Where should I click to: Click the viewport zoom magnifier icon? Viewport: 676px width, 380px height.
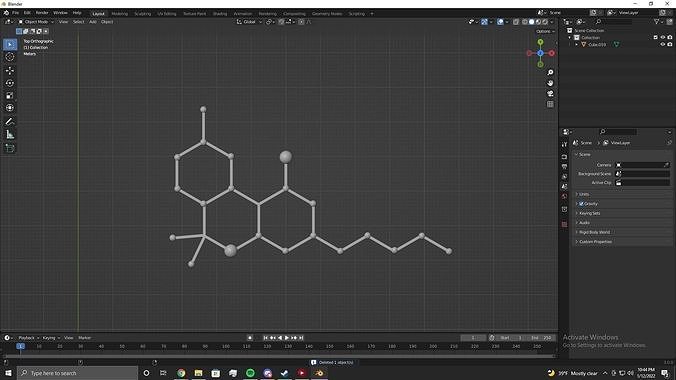click(550, 72)
